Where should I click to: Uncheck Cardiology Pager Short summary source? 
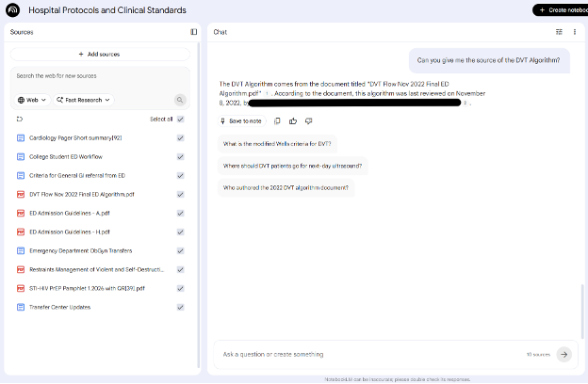click(x=180, y=137)
